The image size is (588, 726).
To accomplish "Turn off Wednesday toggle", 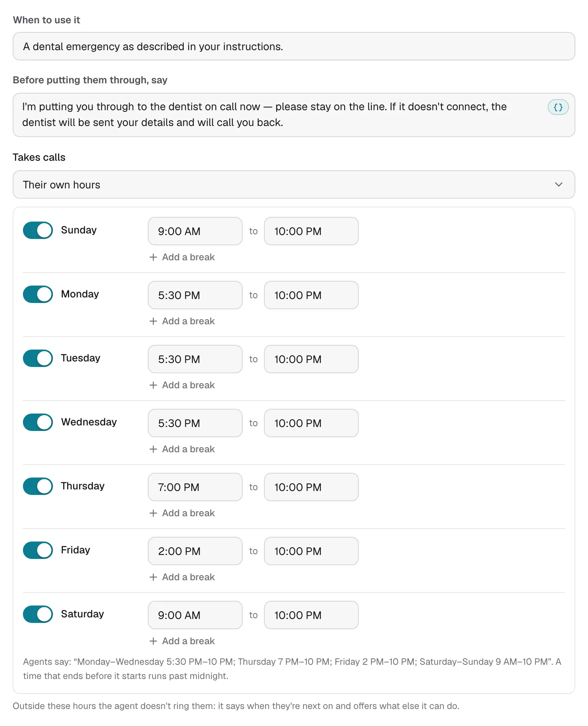I will tap(38, 422).
